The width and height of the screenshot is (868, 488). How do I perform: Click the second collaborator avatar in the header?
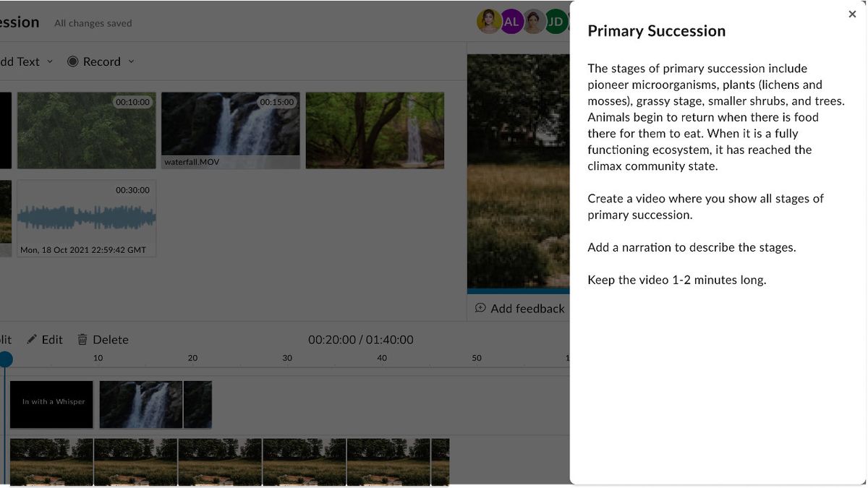click(x=511, y=21)
